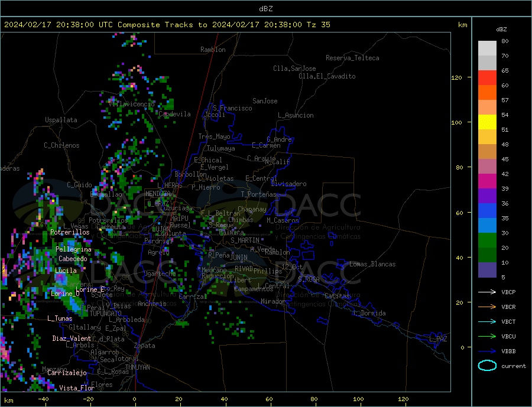Click the Zapata label
Image resolution: width=532 pixels, height=407 pixels.
click(x=145, y=346)
